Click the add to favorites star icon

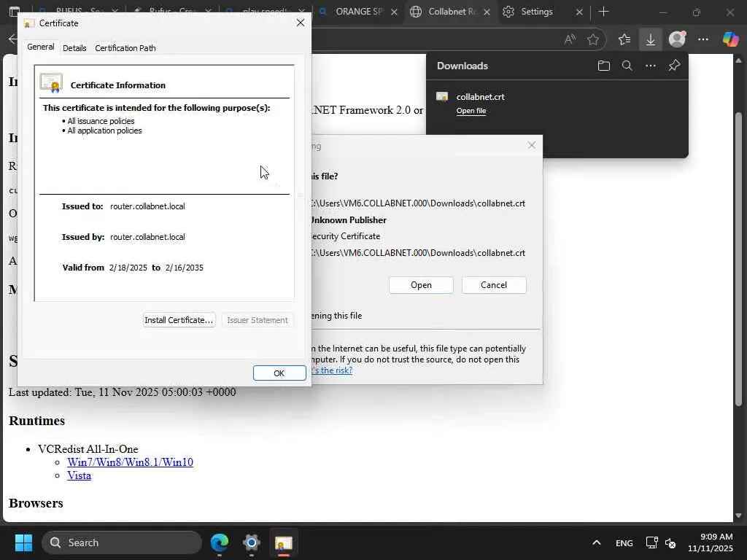point(592,39)
